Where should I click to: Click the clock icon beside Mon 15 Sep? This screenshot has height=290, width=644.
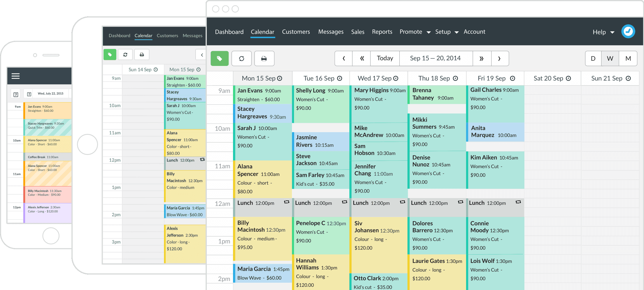pos(280,78)
